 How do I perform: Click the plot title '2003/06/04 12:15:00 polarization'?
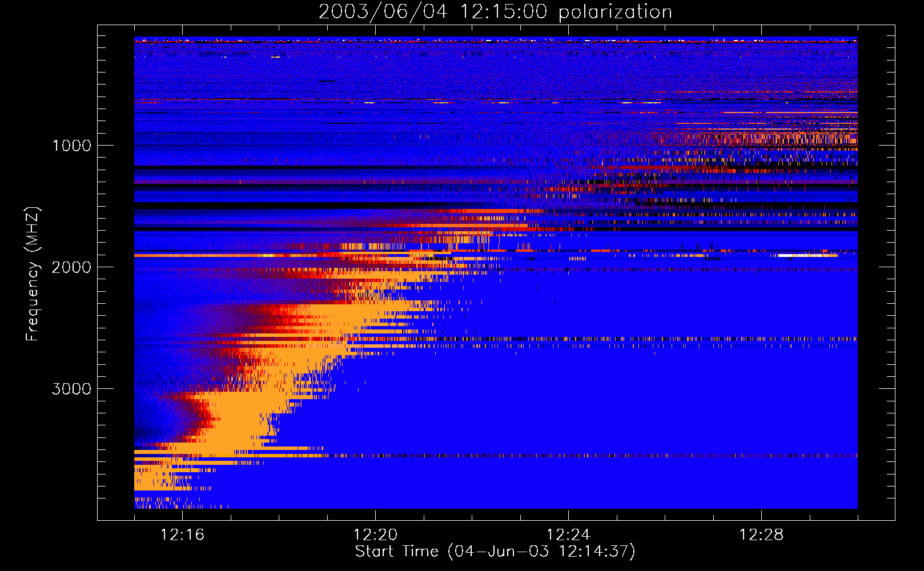[x=495, y=11]
